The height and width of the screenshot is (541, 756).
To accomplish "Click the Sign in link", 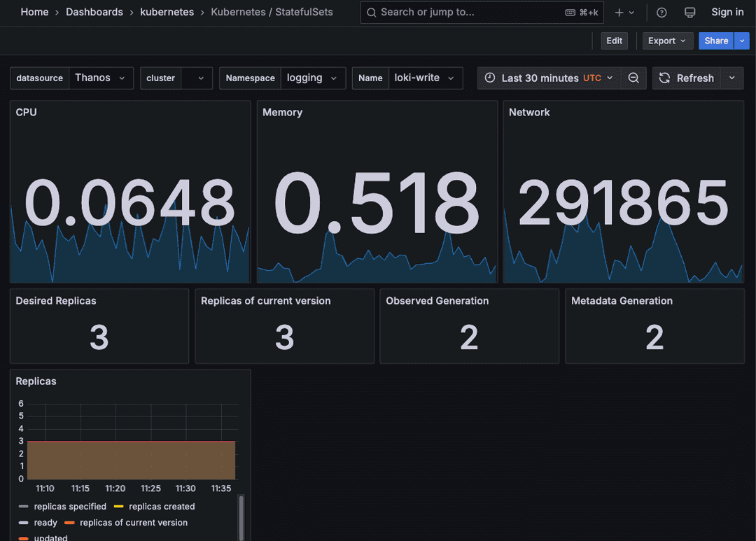I will tap(727, 12).
